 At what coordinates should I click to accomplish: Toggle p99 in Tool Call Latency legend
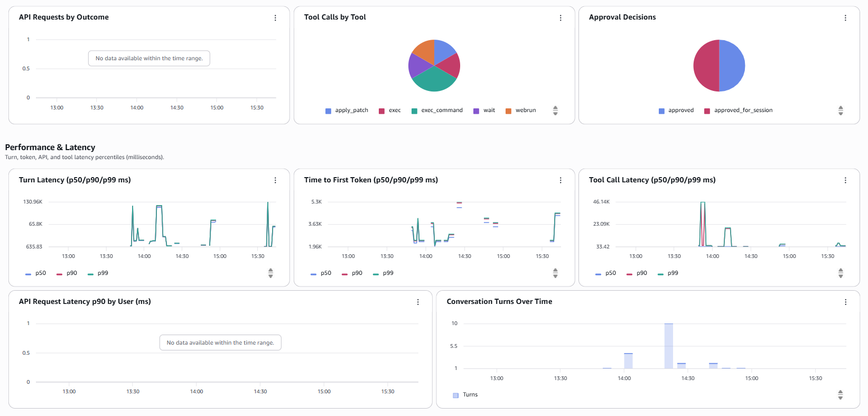point(668,273)
